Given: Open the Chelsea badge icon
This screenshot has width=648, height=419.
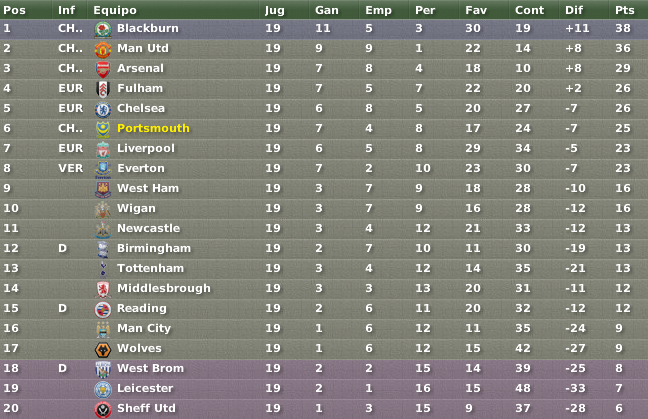Looking at the screenshot, I should click(102, 109).
